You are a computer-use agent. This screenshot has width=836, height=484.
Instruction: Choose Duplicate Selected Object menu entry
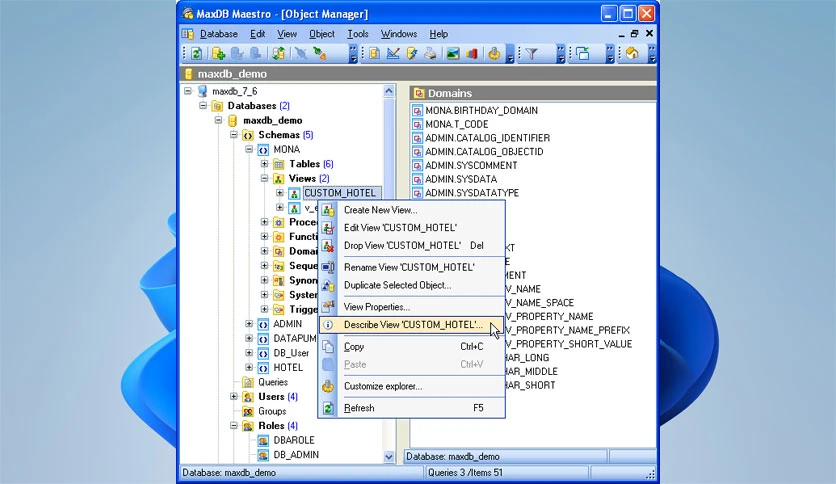coord(412,285)
